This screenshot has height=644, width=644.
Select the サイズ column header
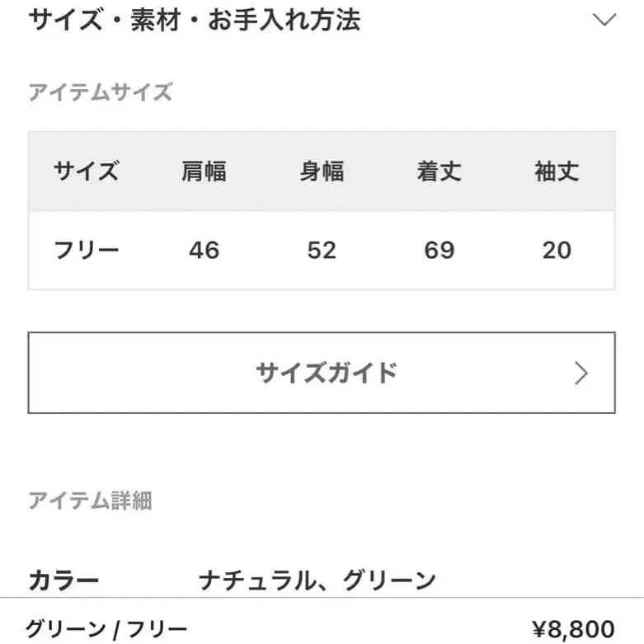point(87,172)
